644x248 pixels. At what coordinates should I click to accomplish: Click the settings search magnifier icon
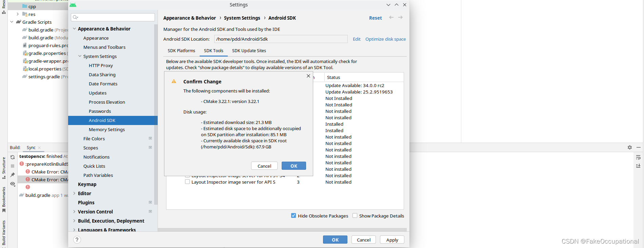click(x=75, y=17)
